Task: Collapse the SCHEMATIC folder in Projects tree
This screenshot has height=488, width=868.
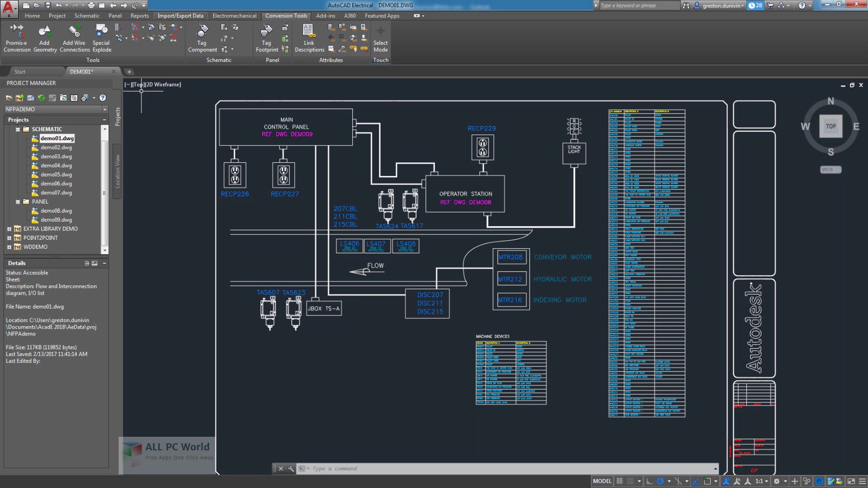Action: click(18, 129)
